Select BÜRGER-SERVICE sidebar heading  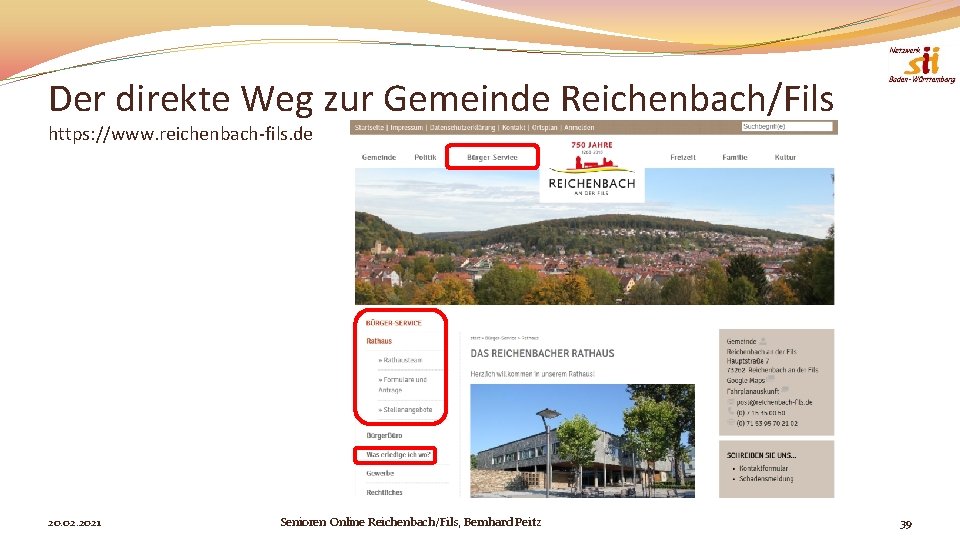(x=394, y=323)
